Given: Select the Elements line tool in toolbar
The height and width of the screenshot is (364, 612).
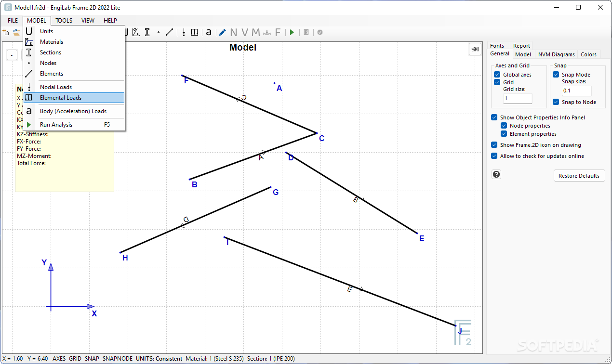Looking at the screenshot, I should pos(169,32).
